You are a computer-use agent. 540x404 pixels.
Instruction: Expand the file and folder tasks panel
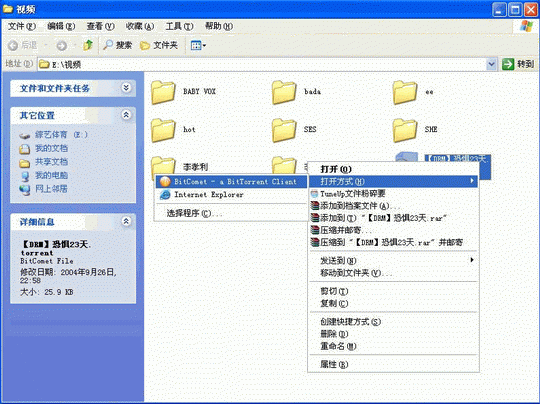tap(126, 88)
